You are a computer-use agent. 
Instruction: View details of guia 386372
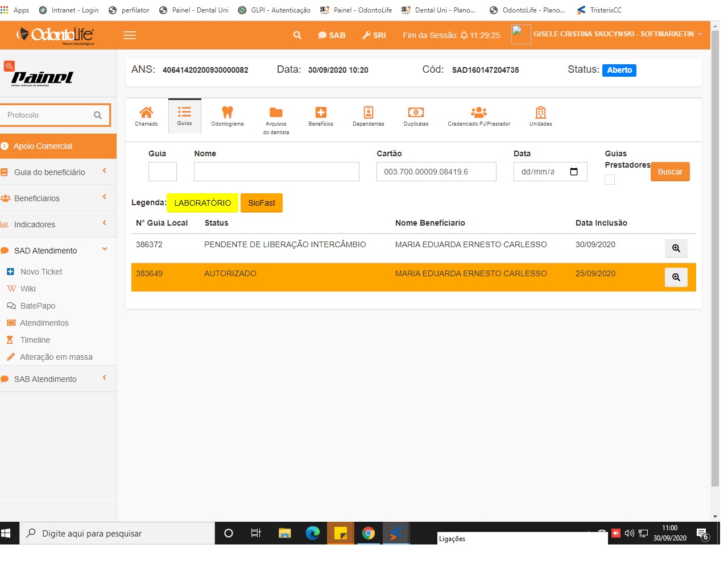676,248
